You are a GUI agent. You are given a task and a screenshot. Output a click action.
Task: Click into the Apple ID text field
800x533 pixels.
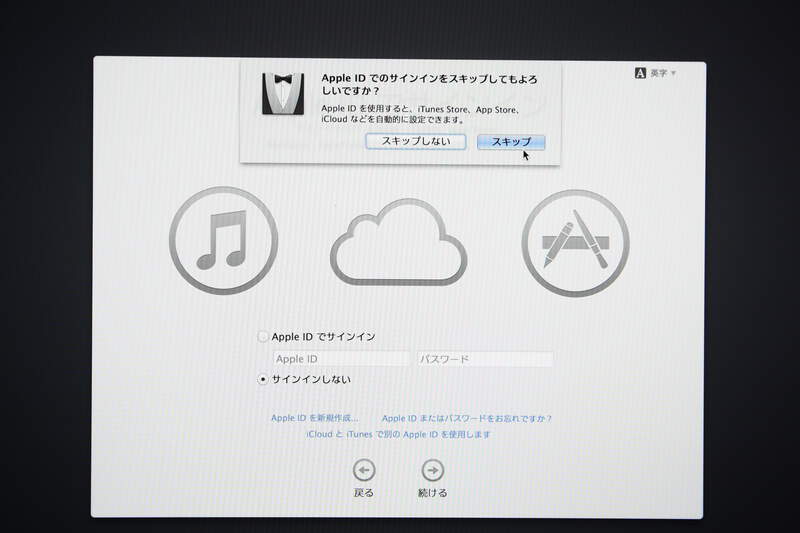click(x=340, y=359)
